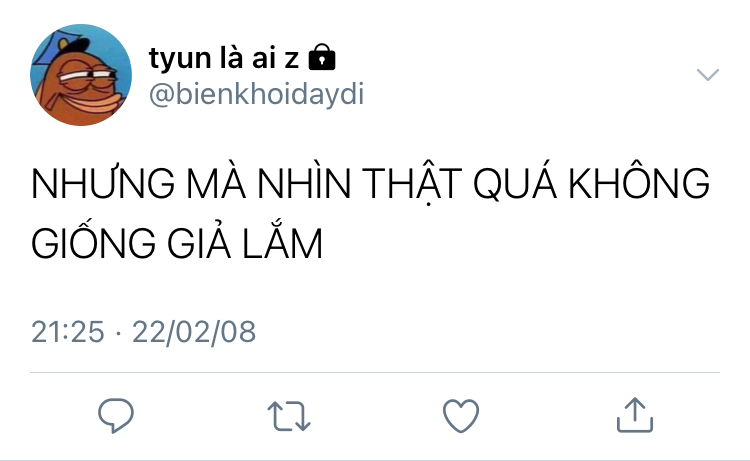Open the cartoon fish profile avatar
The height and width of the screenshot is (461, 750).
81,75
